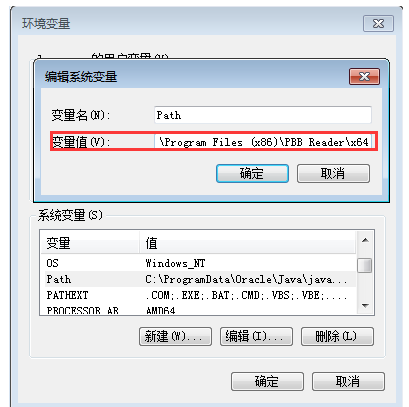Open 新建(W)... to create a system variable

(x=175, y=336)
